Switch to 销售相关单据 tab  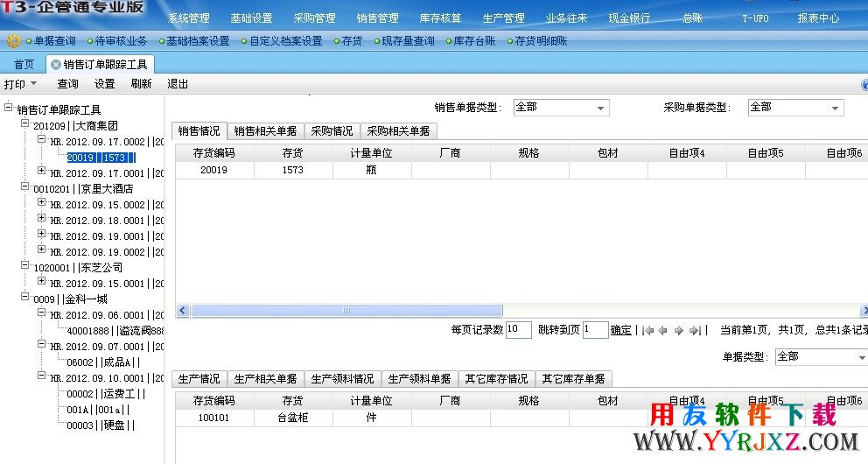tap(266, 131)
